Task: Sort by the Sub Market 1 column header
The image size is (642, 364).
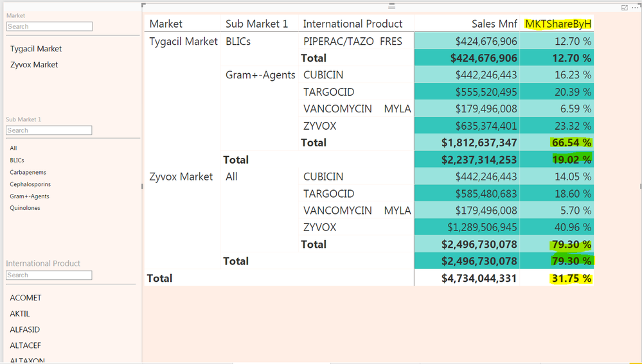Action: coord(256,24)
